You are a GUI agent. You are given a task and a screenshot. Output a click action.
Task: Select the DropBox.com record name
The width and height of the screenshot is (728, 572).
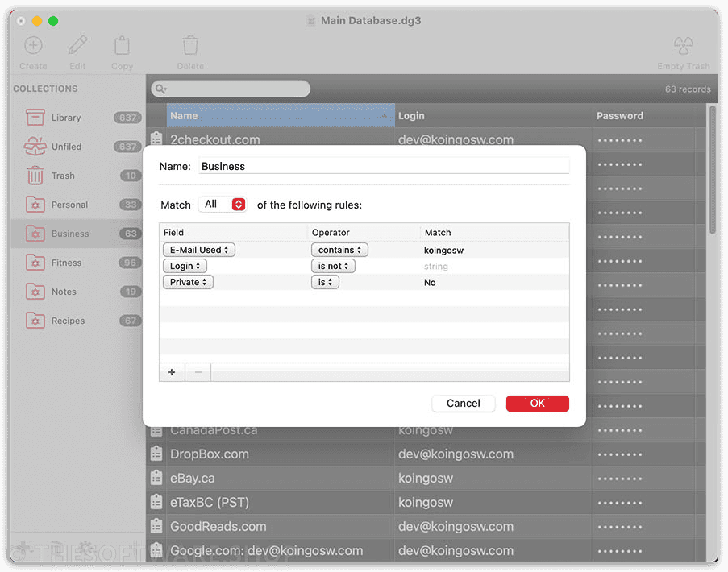pyautogui.click(x=210, y=454)
